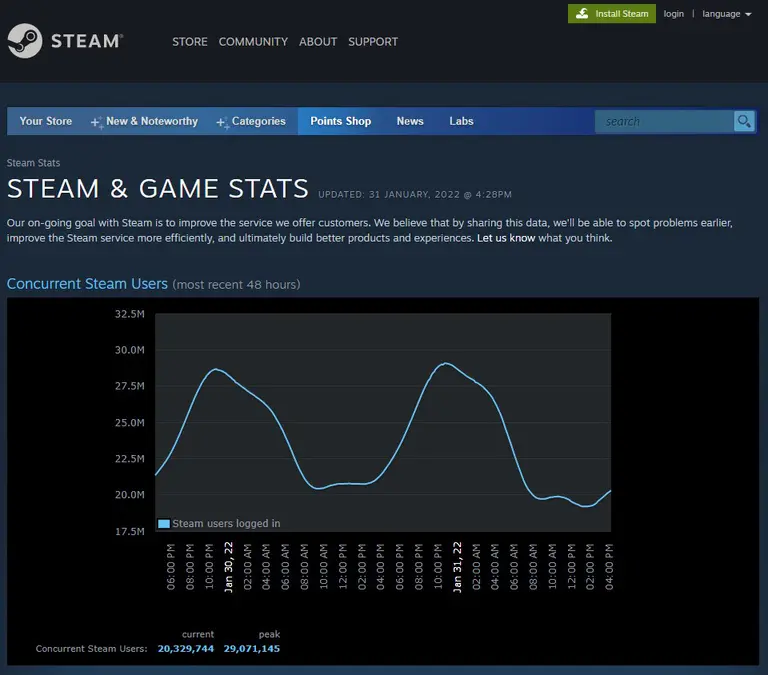Click the 'Concurrent Steam Users:' row label

point(91,649)
